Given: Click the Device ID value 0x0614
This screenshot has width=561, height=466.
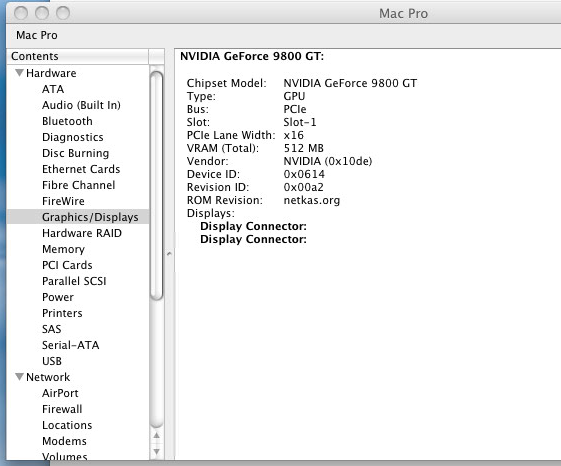Looking at the screenshot, I should 304,174.
